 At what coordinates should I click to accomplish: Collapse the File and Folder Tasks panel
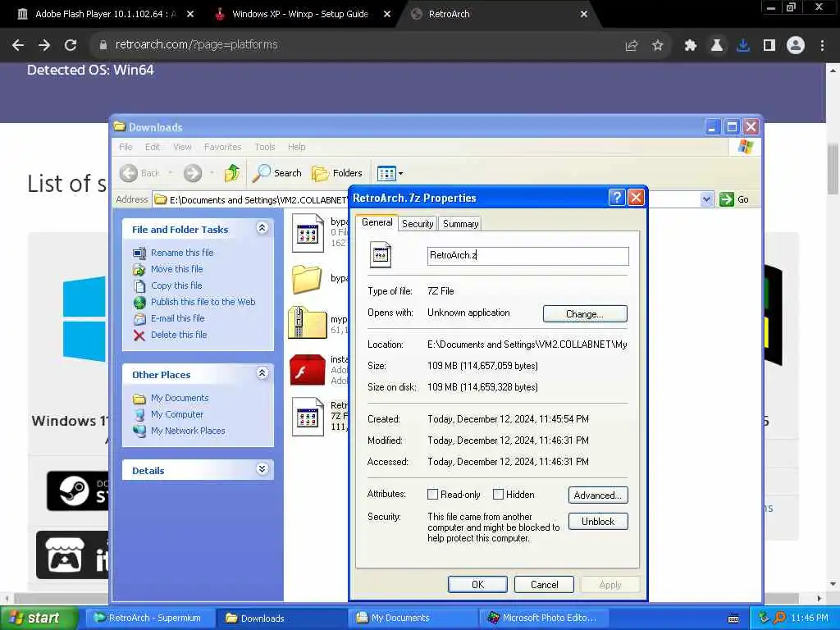[262, 228]
